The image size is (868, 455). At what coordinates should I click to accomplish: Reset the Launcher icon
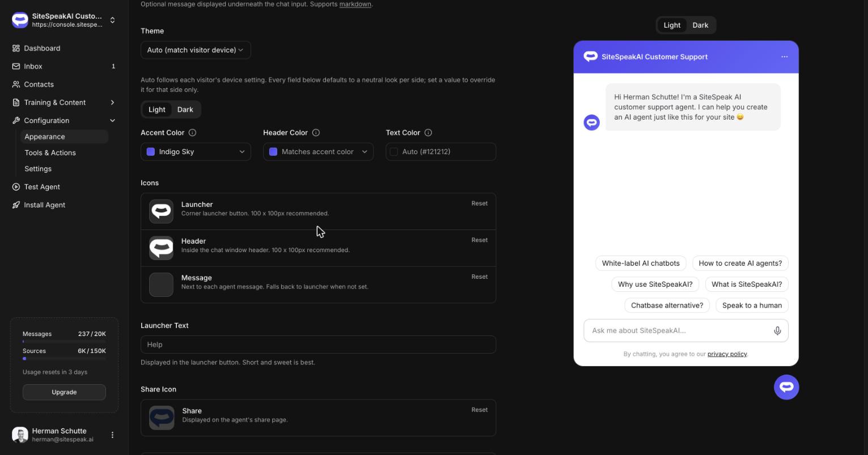(x=479, y=203)
